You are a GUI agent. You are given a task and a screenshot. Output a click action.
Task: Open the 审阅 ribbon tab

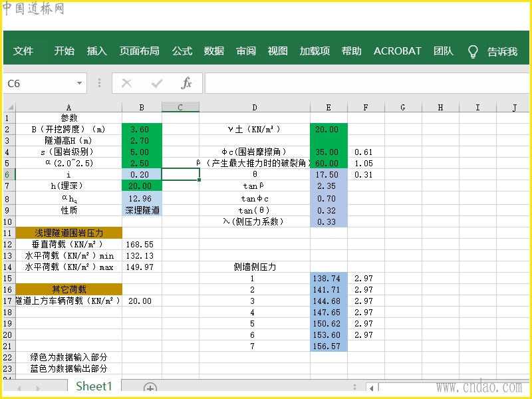pos(246,51)
